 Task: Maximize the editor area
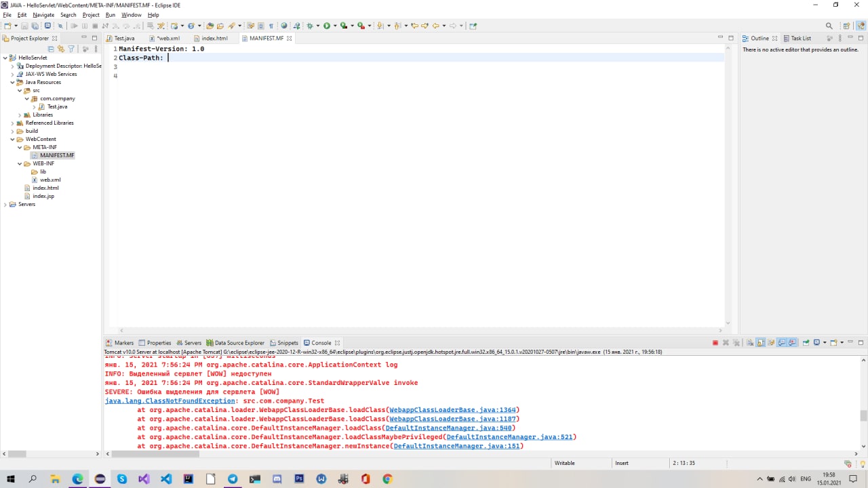[730, 38]
